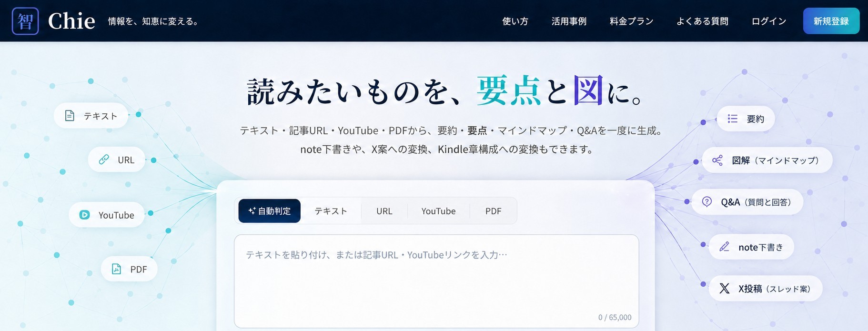868x331 pixels.
Task: Click the share-nodes icon in 図解 chip
Action: [717, 160]
